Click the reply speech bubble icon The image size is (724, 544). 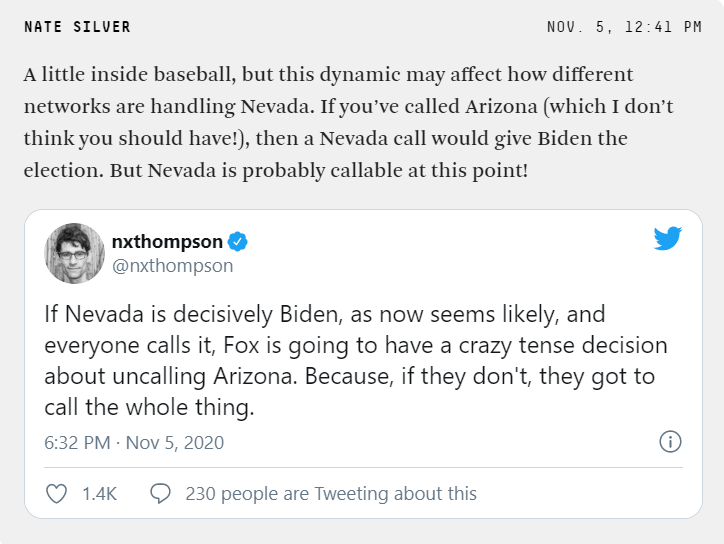(x=160, y=493)
